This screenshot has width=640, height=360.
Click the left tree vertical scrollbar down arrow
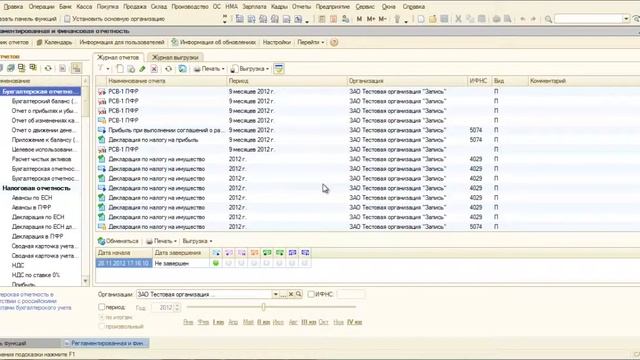pos(85,281)
